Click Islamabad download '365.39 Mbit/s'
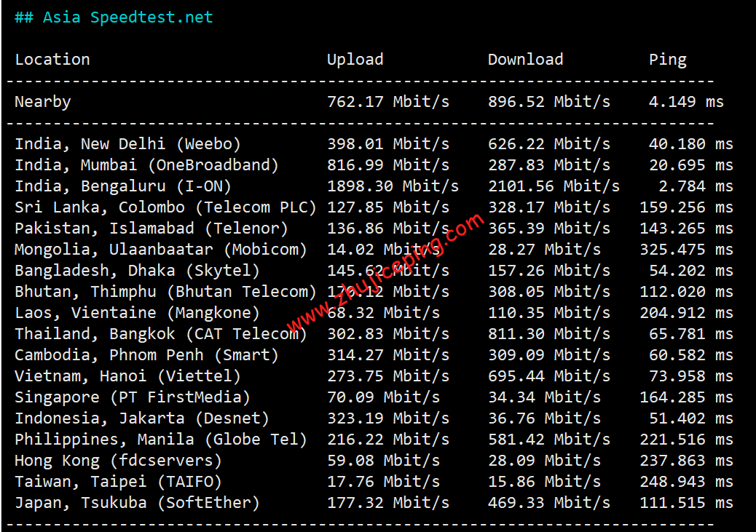 pyautogui.click(x=549, y=229)
